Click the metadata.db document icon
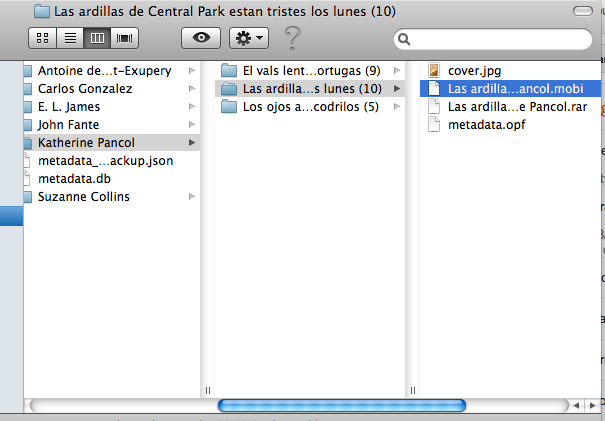Image resolution: width=605 pixels, height=421 pixels. (27, 179)
